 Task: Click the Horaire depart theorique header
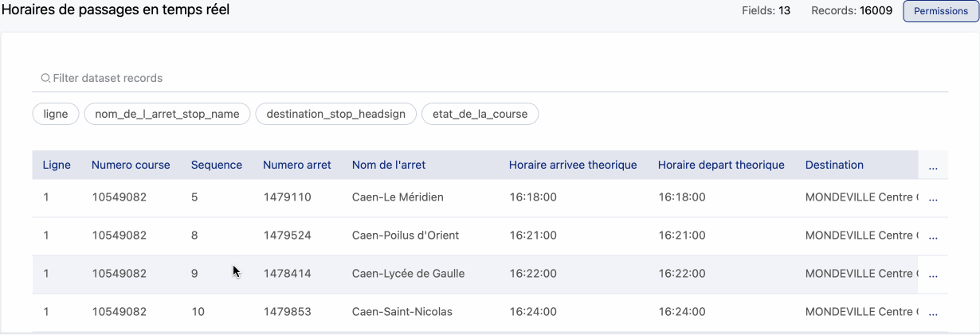721,165
